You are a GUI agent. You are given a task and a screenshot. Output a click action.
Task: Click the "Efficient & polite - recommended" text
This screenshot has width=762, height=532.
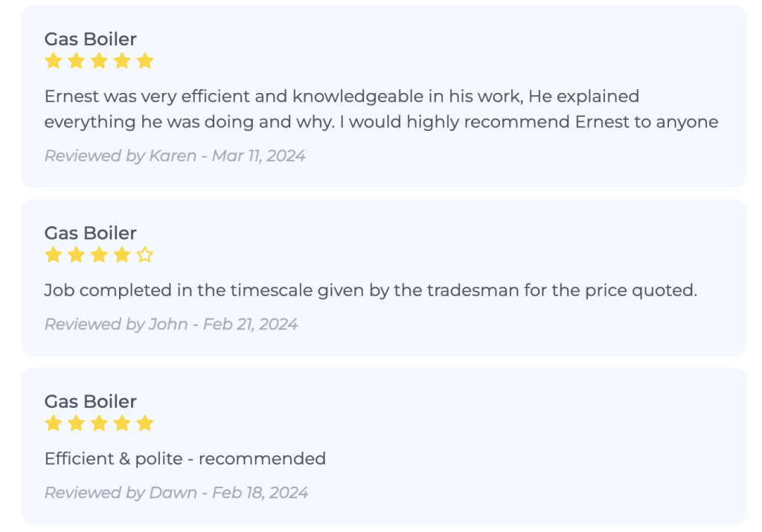click(185, 458)
